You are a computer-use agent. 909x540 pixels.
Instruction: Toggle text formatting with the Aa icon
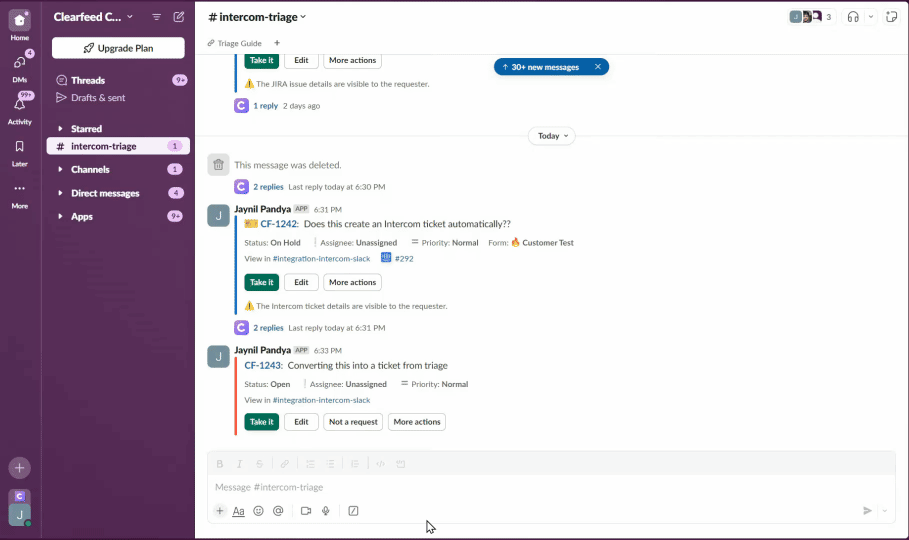click(x=238, y=511)
